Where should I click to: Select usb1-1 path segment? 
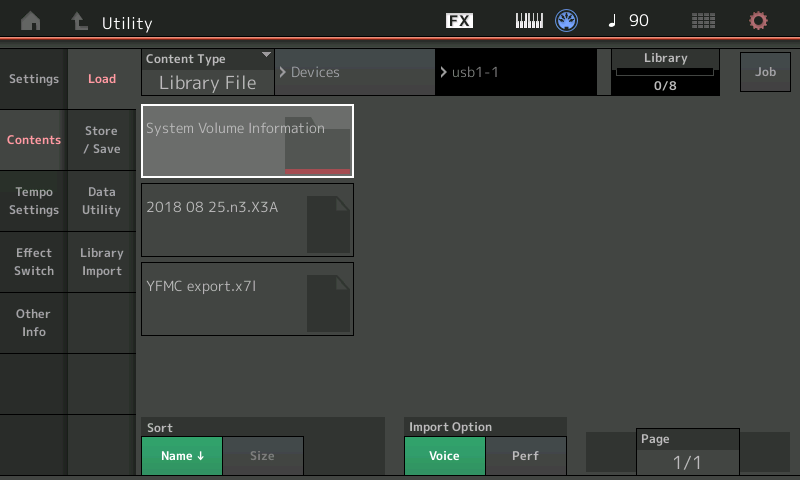click(515, 73)
